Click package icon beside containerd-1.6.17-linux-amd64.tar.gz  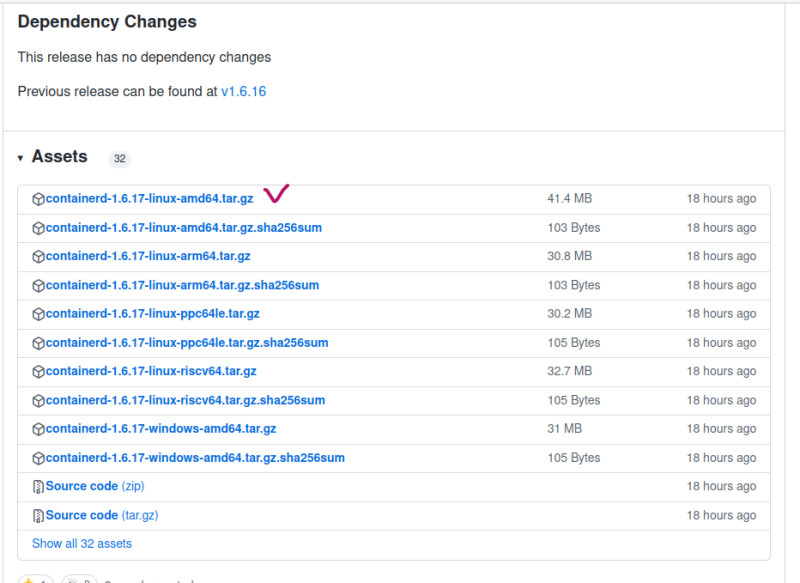pyautogui.click(x=39, y=199)
